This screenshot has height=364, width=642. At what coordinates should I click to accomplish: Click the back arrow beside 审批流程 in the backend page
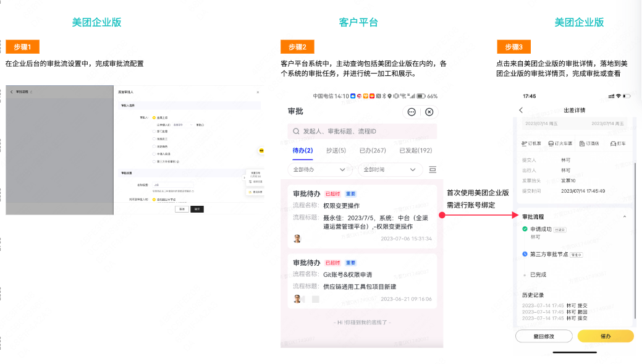(12, 91)
